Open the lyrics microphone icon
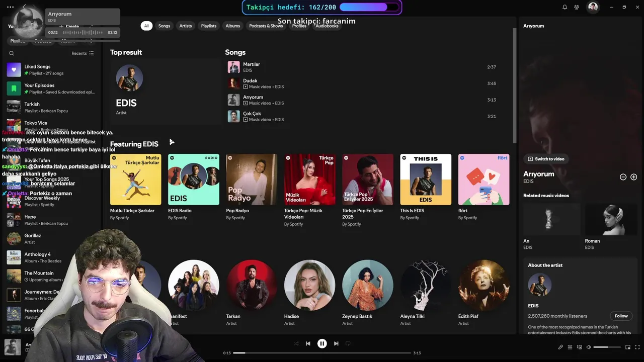This screenshot has height=362, width=644. point(560,347)
